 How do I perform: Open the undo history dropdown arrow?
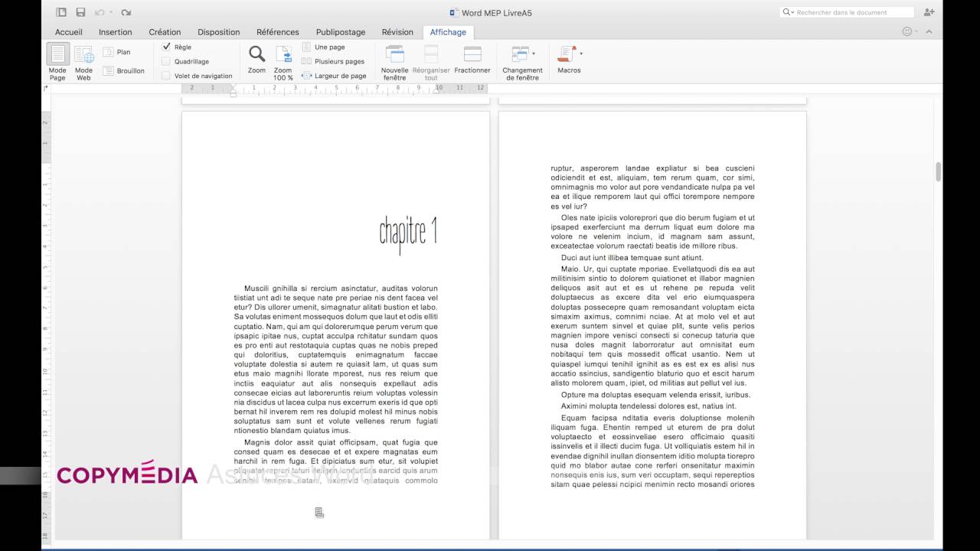[x=111, y=12]
